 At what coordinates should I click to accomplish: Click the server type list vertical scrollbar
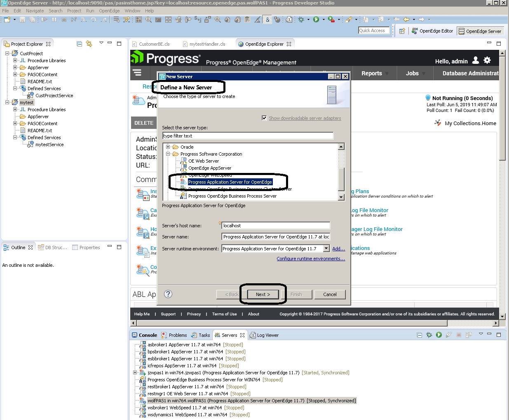(341, 179)
